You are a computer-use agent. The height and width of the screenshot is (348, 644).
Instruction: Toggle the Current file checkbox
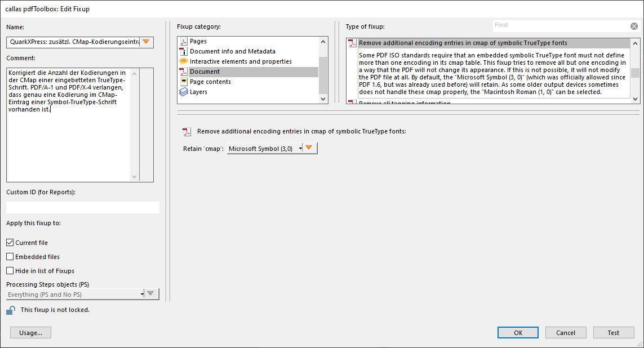coord(10,243)
